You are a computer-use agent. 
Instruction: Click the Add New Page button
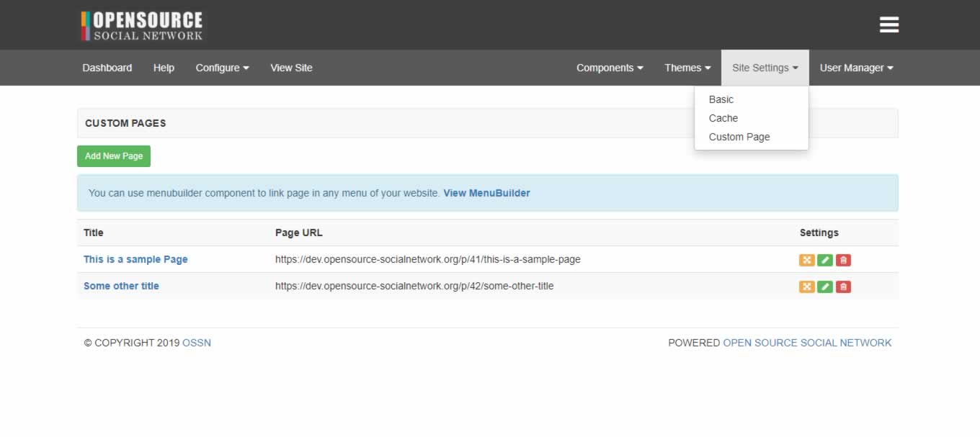[114, 156]
